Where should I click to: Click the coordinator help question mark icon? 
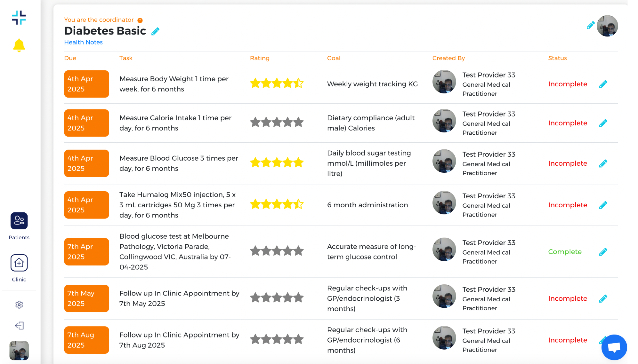(x=140, y=20)
